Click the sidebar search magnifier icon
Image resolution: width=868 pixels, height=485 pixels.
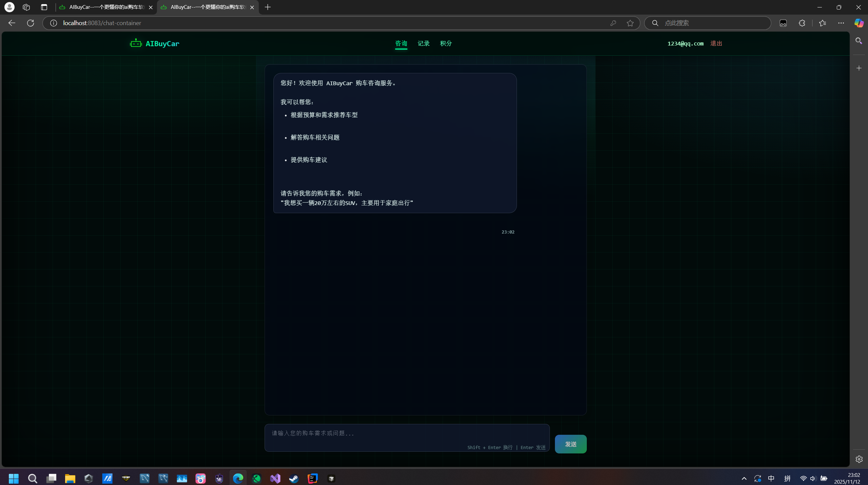pos(859,41)
